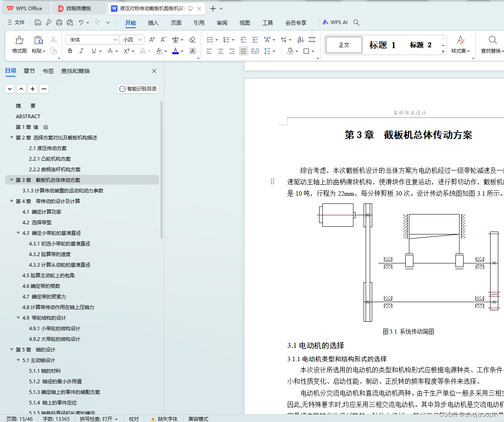504x422 pixels.
Task: Toggle Underline formatting
Action: 94,51
